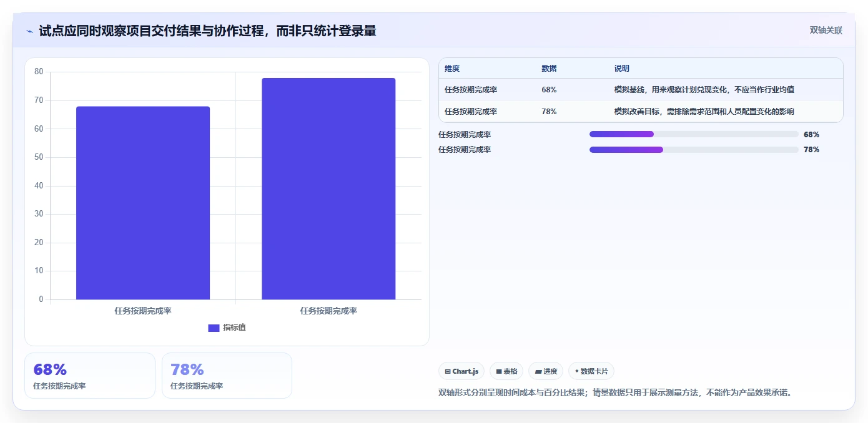Click the y-axis label 40
The height and width of the screenshot is (423, 868).
pos(39,185)
